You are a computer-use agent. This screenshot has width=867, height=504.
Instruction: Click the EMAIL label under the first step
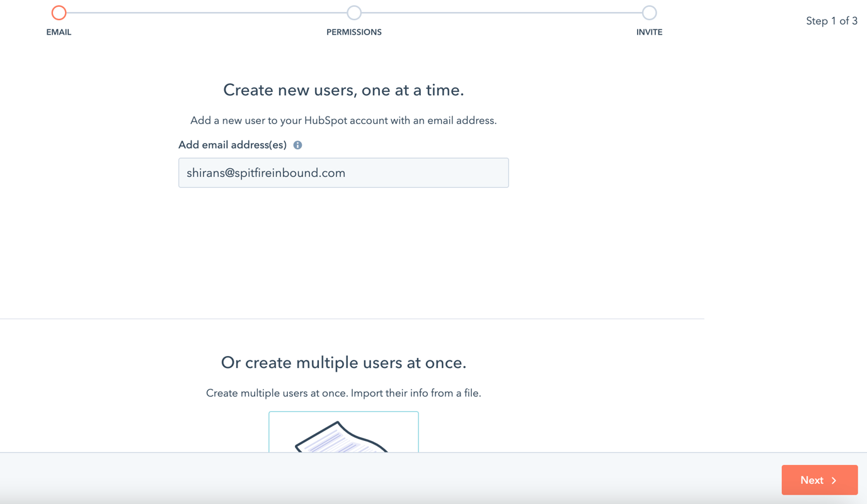59,31
